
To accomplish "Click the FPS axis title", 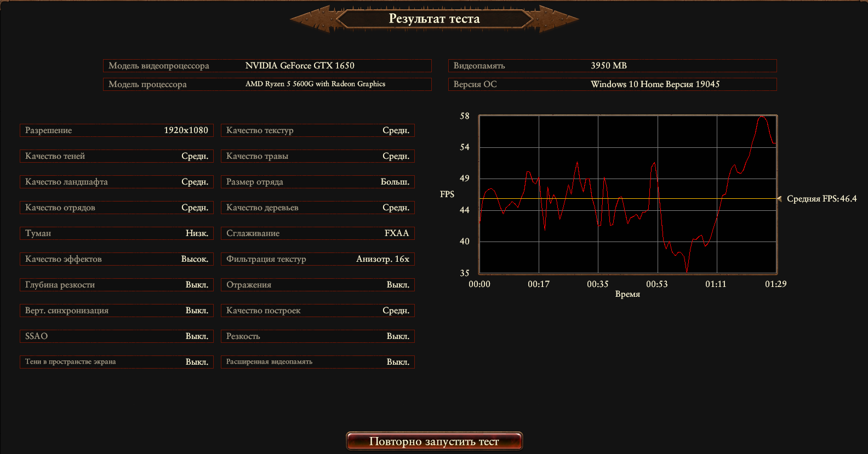I will (447, 194).
